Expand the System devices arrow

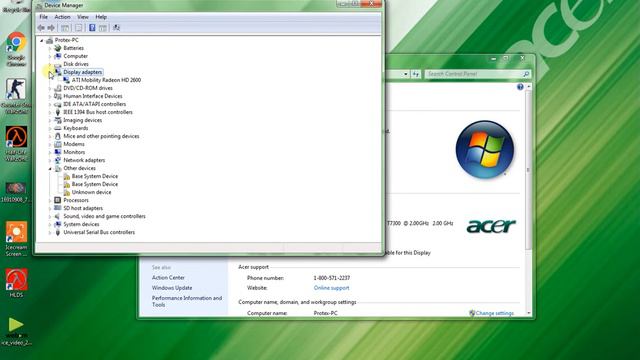50,224
